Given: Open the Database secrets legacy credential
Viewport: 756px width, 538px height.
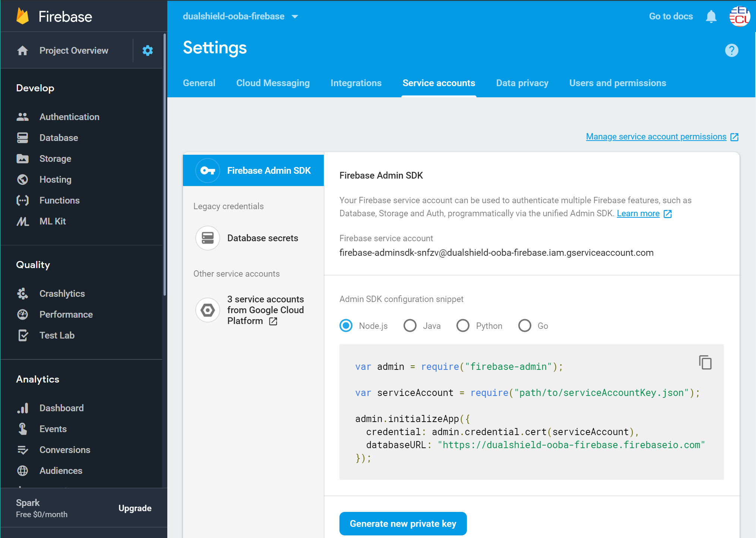Looking at the screenshot, I should click(x=262, y=238).
